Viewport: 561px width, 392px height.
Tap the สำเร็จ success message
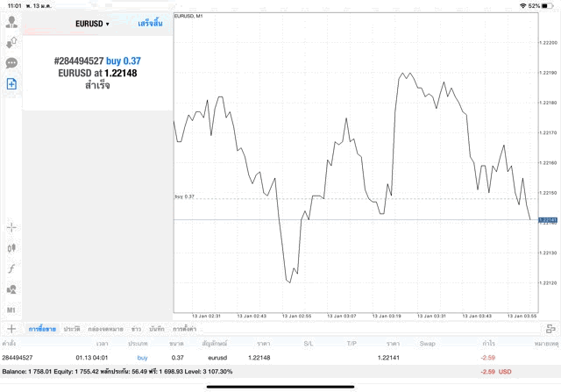point(97,85)
